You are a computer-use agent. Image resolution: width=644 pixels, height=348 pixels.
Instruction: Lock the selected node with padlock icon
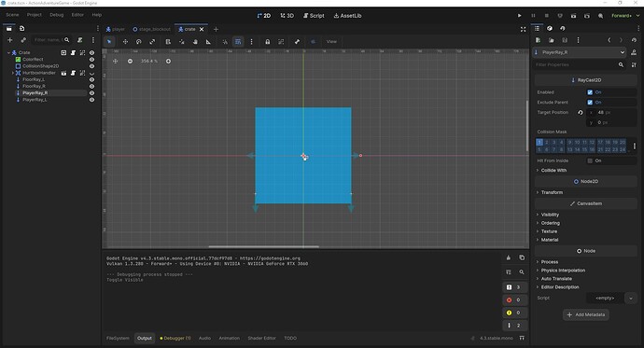(268, 41)
